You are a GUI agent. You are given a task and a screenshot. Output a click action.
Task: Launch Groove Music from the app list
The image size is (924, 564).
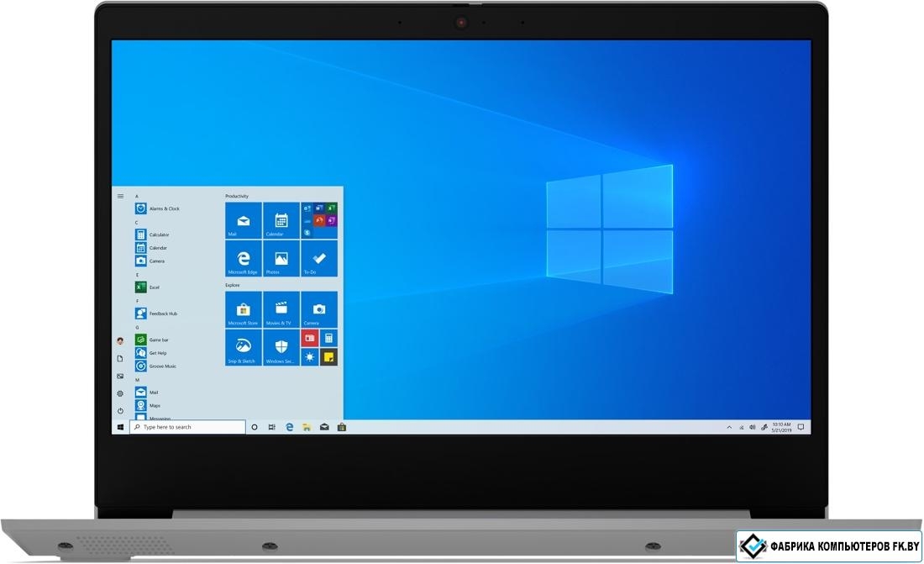[x=155, y=366]
